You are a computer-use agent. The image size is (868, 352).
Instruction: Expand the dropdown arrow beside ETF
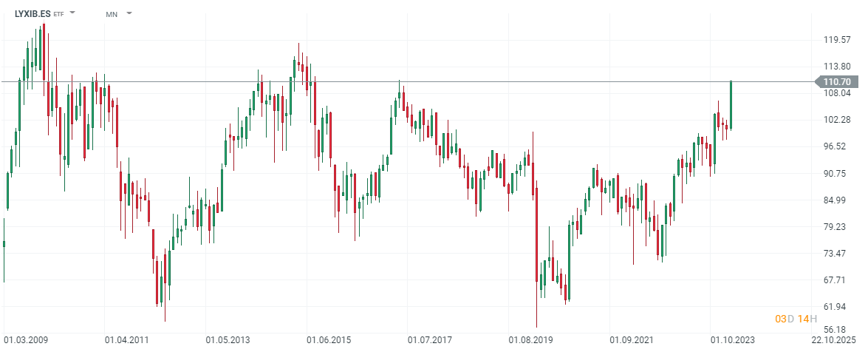pyautogui.click(x=72, y=13)
